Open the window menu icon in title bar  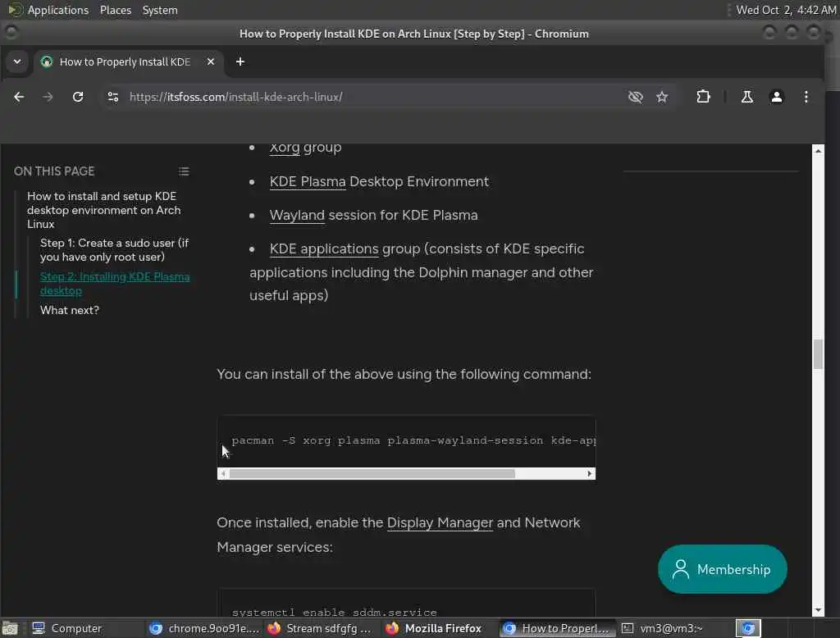pos(11,33)
